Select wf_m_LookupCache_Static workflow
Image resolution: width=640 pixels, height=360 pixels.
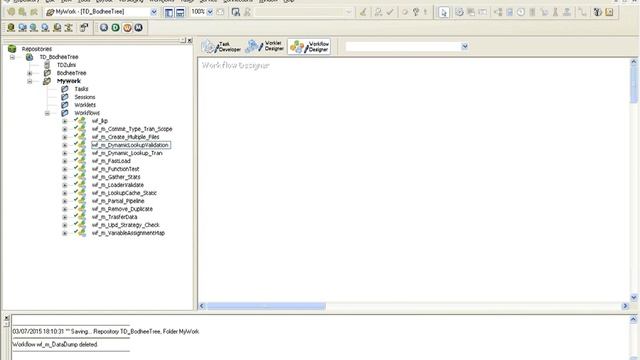tap(124, 193)
